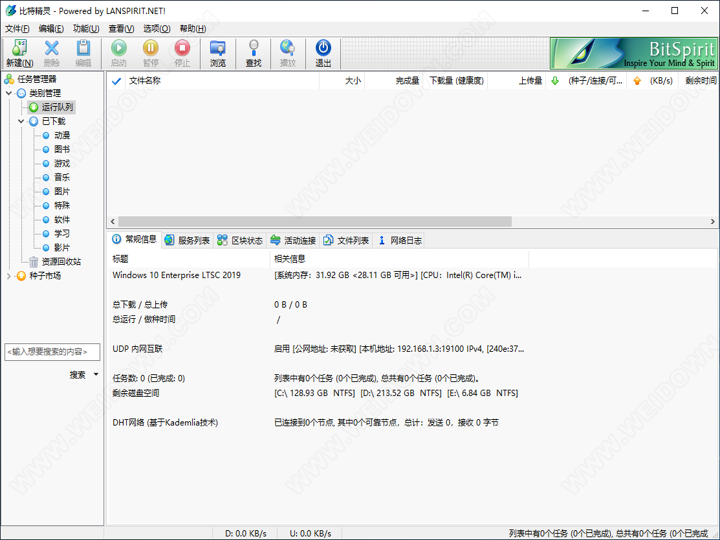Click the 搜索 button

click(78, 375)
